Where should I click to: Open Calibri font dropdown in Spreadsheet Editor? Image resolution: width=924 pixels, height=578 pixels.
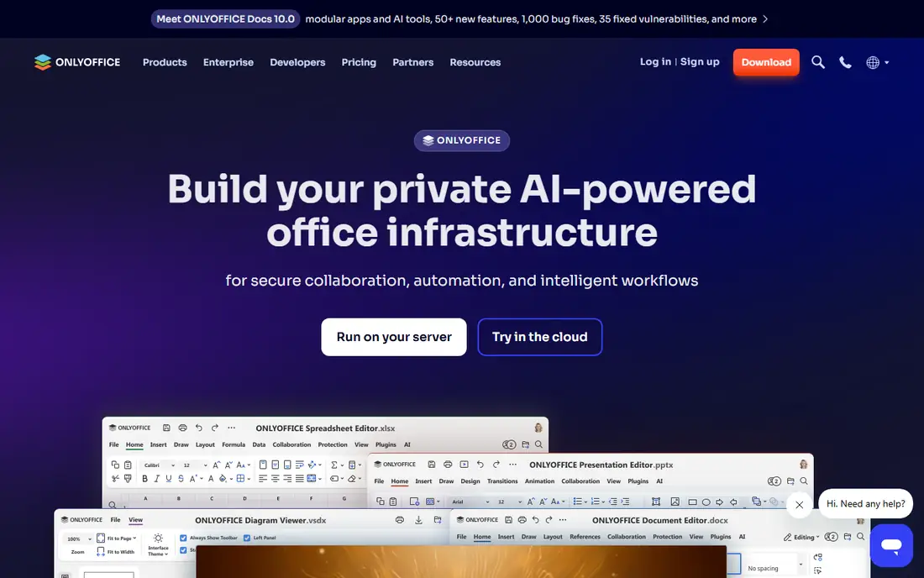(x=159, y=465)
